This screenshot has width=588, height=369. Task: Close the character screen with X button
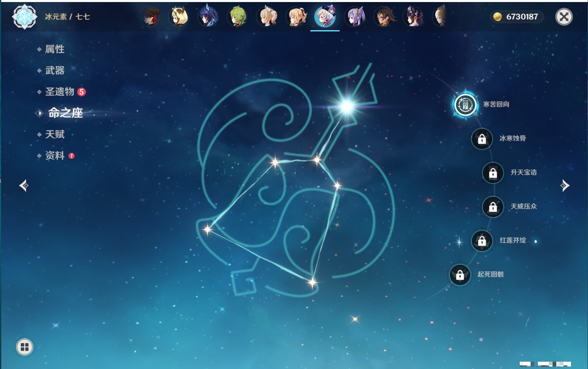point(564,17)
